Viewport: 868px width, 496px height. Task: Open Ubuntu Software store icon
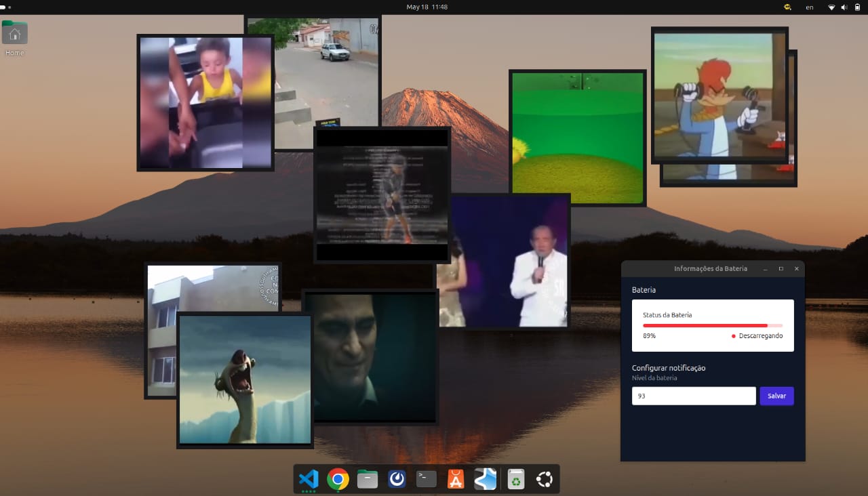point(456,479)
